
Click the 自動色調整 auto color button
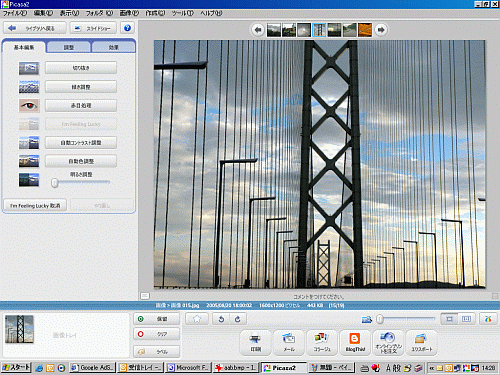tap(81, 161)
